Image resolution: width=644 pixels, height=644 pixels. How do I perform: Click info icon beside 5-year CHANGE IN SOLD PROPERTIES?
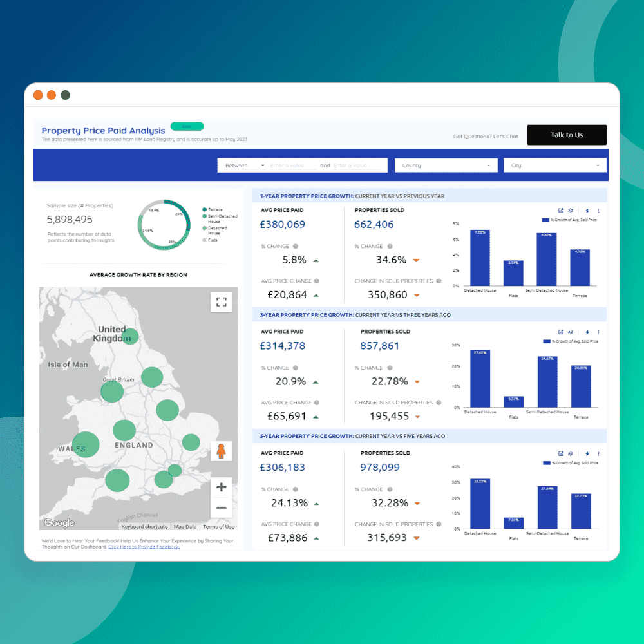point(439,524)
